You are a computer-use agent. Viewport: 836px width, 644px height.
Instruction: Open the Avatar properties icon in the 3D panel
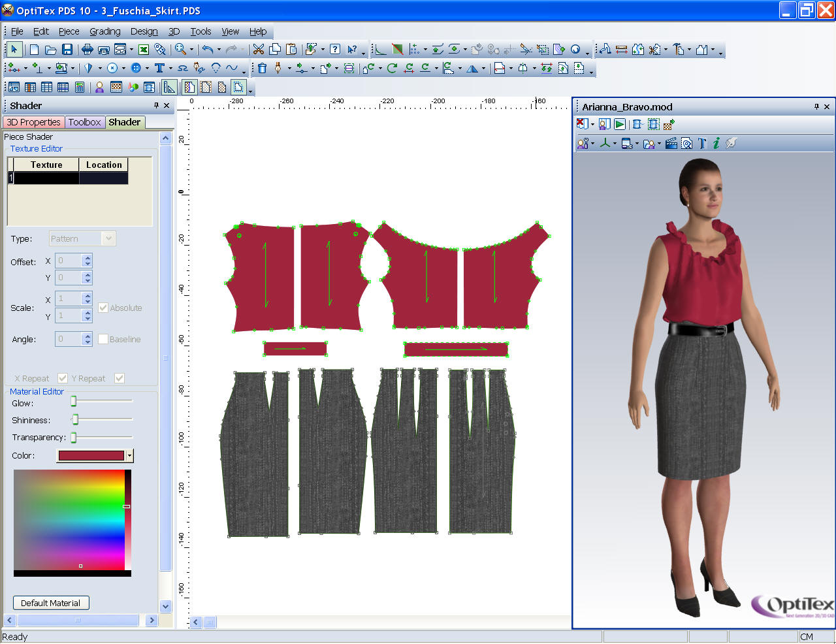point(582,143)
